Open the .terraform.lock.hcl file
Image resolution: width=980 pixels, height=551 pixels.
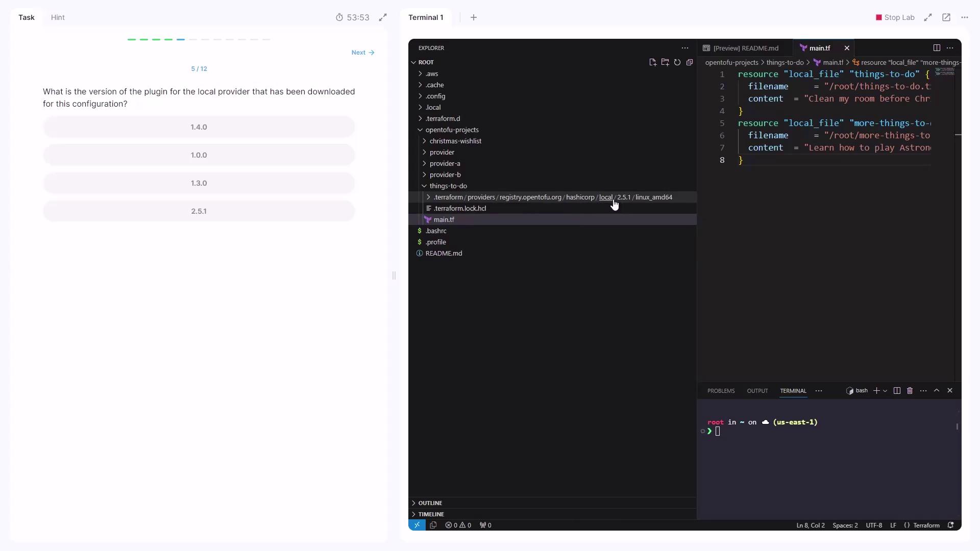pyautogui.click(x=459, y=209)
